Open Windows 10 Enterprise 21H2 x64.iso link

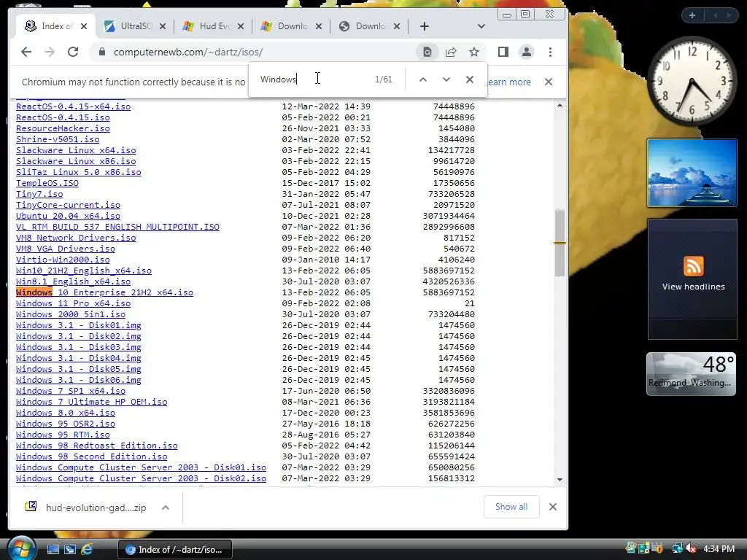[x=104, y=292]
